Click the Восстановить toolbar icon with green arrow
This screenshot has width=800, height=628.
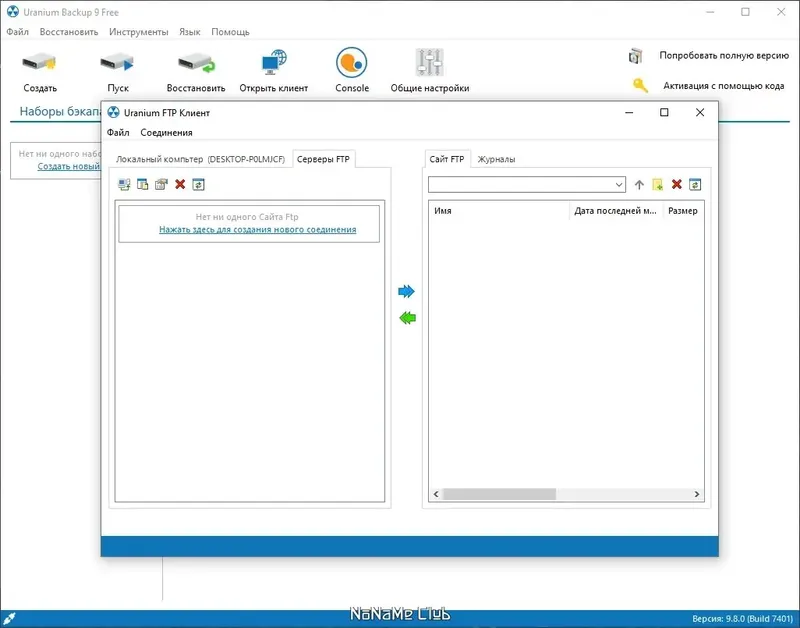(196, 63)
